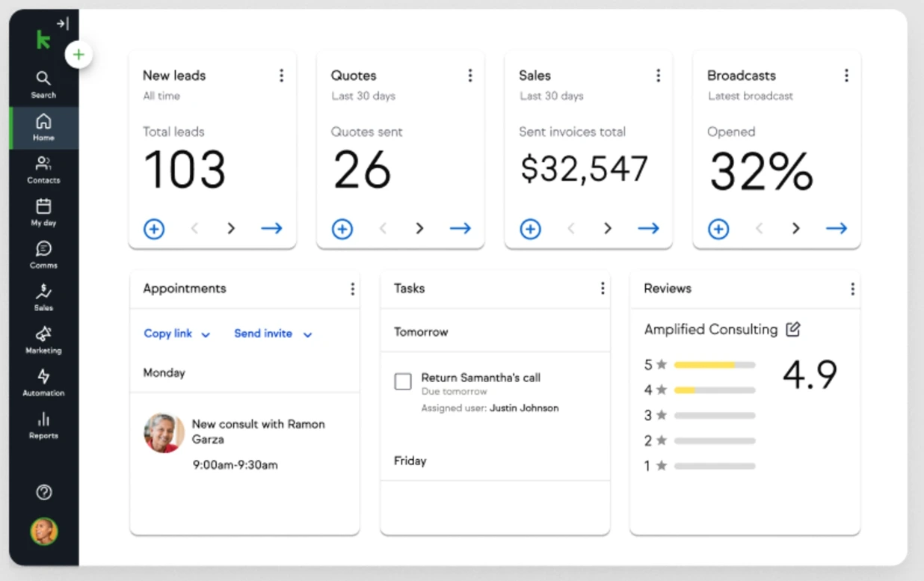The image size is (924, 581).
Task: Check the Return Samantha's call task
Action: click(x=403, y=382)
